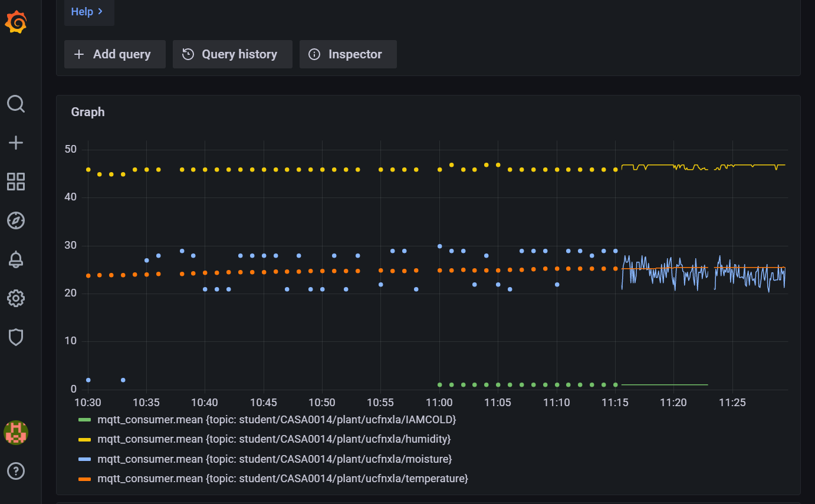Screen dimensions: 815x504
Task: Open the Alerting bell icon
Action: pyautogui.click(x=15, y=259)
